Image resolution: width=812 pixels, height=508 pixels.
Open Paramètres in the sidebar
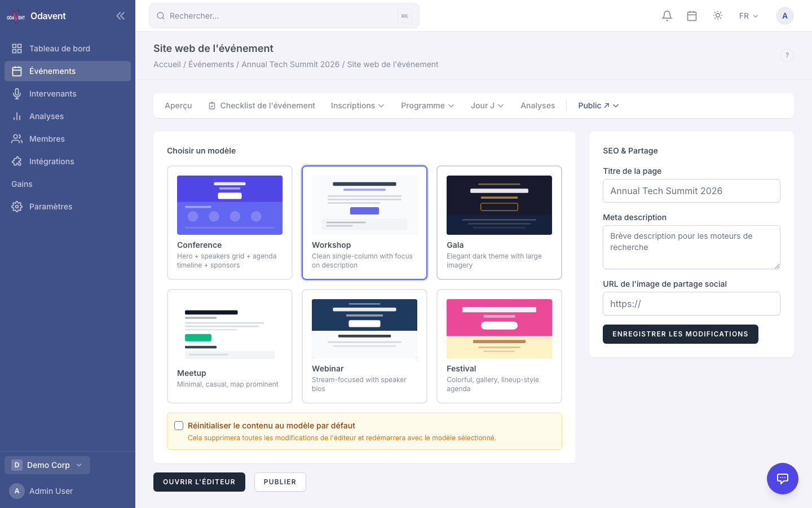[68, 207]
